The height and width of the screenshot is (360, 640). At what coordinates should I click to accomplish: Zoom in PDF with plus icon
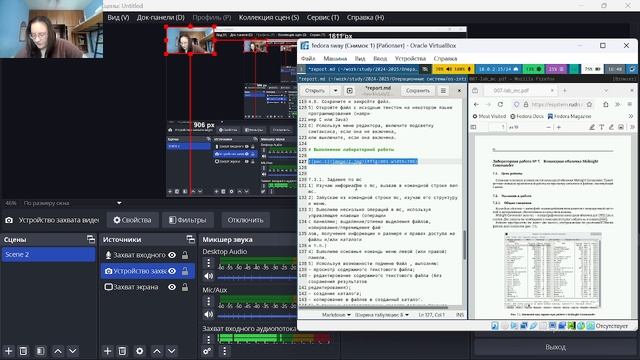point(559,127)
